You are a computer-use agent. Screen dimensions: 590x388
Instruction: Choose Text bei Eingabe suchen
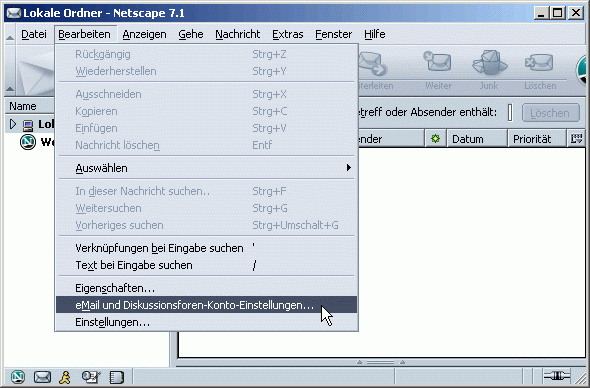point(207,265)
